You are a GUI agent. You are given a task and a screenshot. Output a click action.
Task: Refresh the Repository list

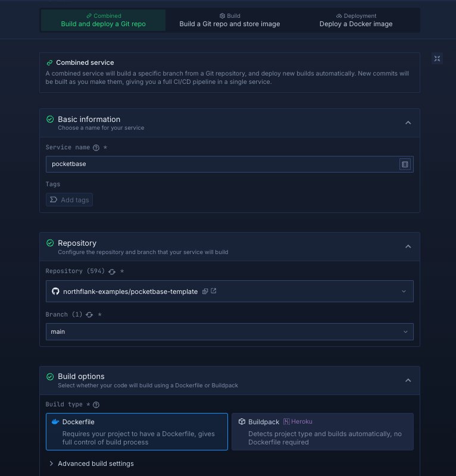[112, 271]
